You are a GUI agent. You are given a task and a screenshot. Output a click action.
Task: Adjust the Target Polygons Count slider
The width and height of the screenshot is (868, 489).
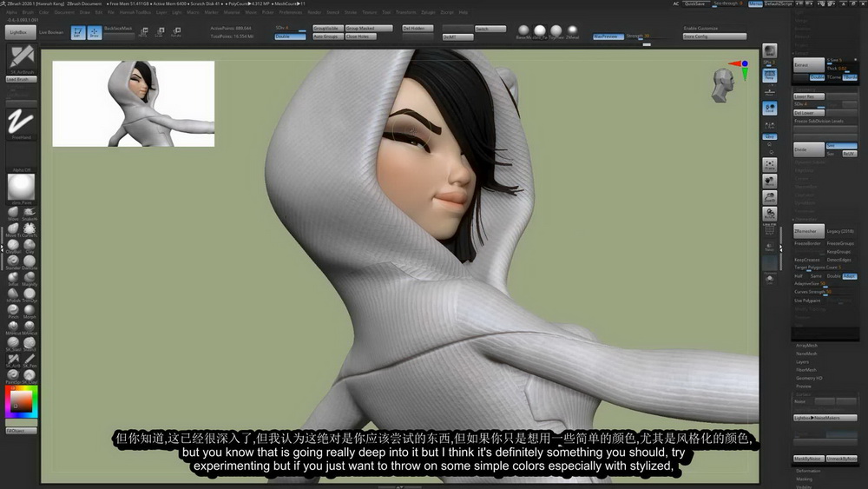[x=825, y=268]
